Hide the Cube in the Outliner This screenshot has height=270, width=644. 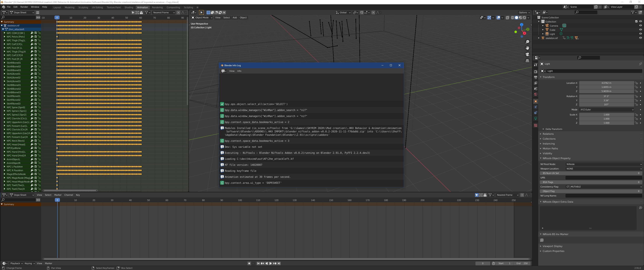[640, 30]
